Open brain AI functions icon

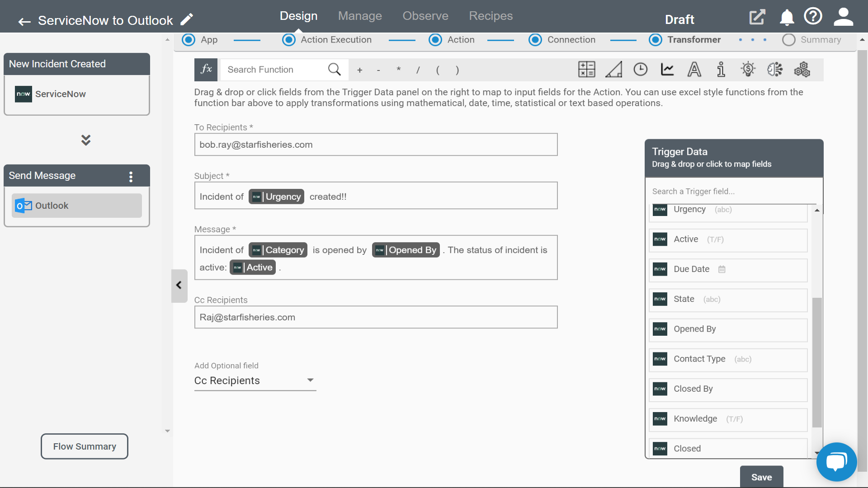[775, 70]
